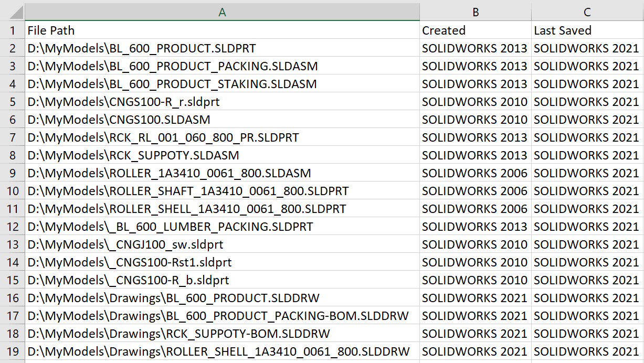
Task: Select Created value for _BL_600_LUMBER_PACKING row
Action: point(476,227)
